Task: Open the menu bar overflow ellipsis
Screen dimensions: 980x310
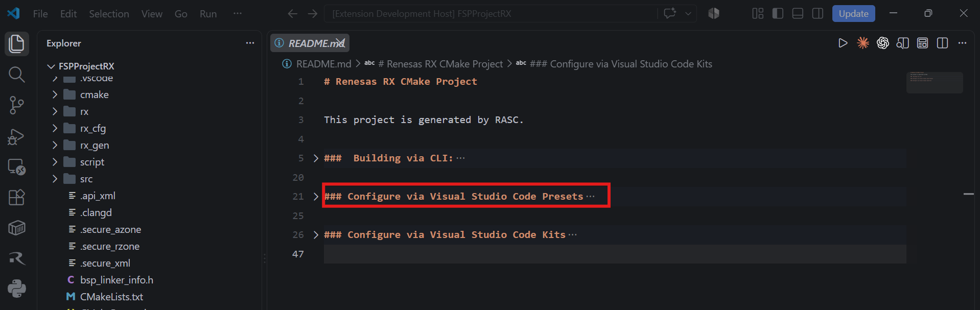Action: click(238, 14)
